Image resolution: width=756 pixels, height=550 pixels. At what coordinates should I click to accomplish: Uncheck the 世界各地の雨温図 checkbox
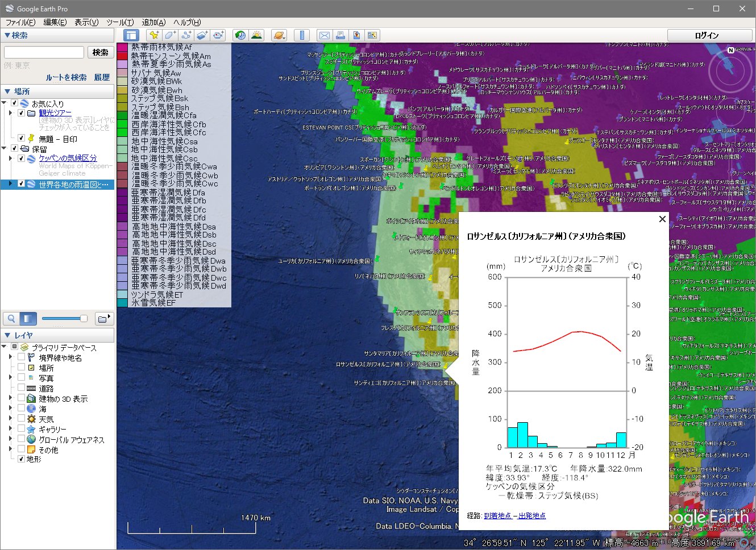click(21, 184)
